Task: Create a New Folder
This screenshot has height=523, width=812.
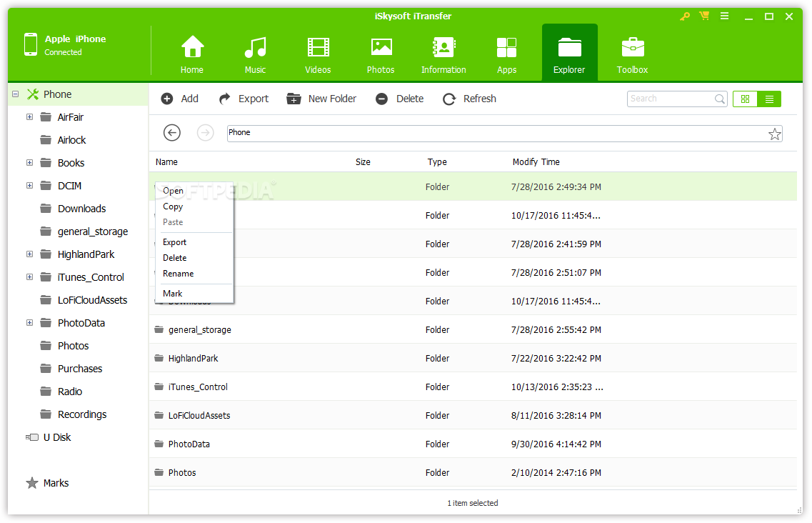Action: [321, 99]
